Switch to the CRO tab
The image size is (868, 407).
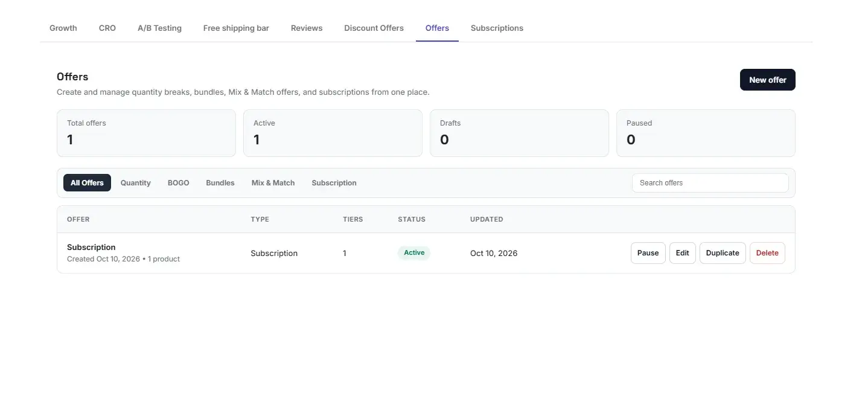[x=107, y=28]
